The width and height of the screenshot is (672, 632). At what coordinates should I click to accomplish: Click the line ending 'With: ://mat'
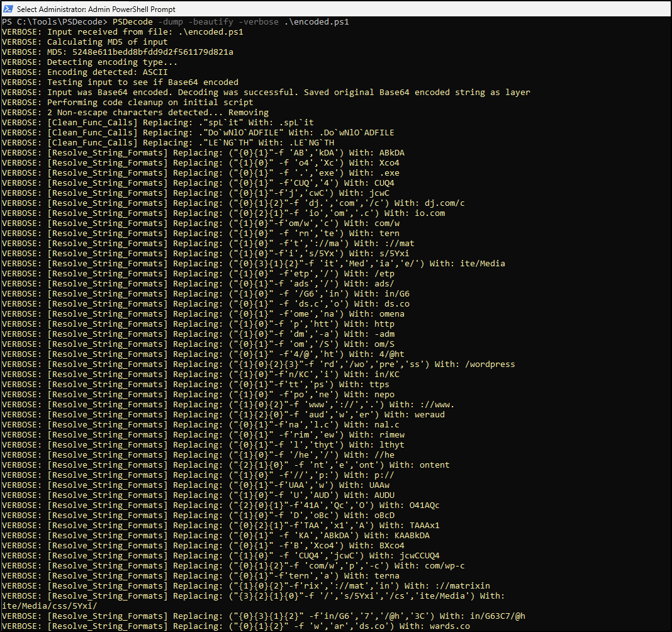tap(208, 244)
